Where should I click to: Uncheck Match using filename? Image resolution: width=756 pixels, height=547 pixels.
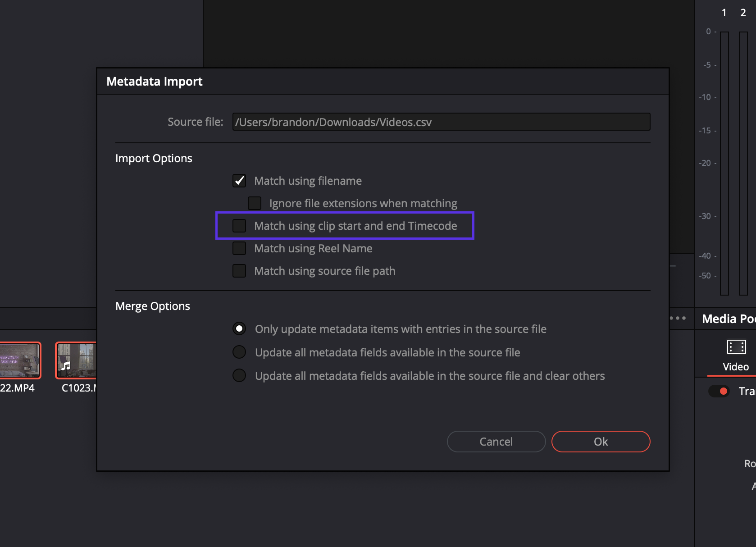pos(239,181)
